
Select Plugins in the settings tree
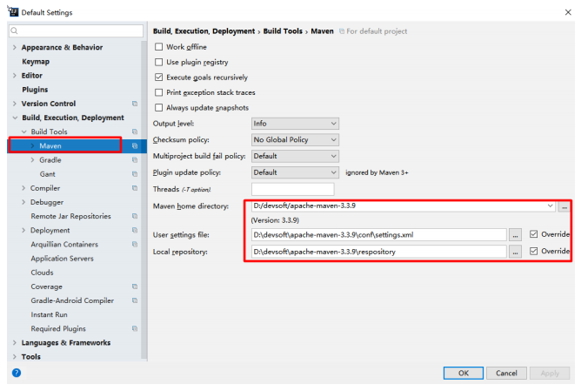35,90
